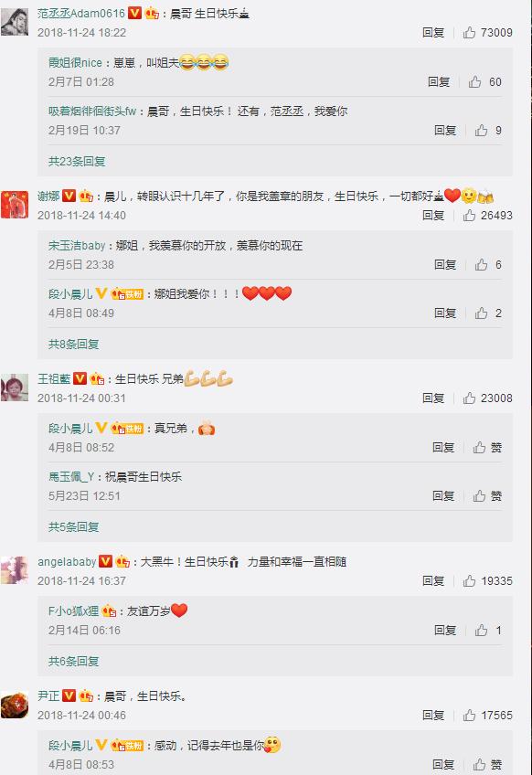Reply to 谢娜's main comment
The width and height of the screenshot is (532, 775).
point(433,216)
